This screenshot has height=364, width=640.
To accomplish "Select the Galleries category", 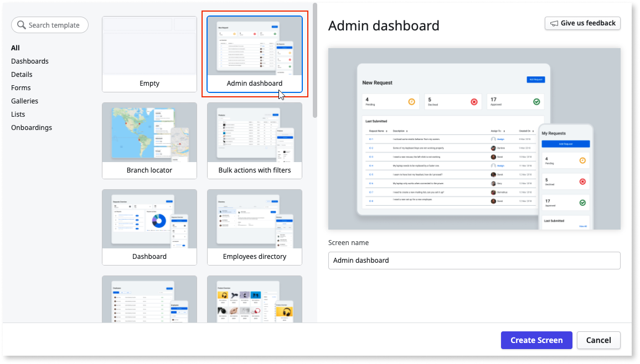I will [x=24, y=101].
